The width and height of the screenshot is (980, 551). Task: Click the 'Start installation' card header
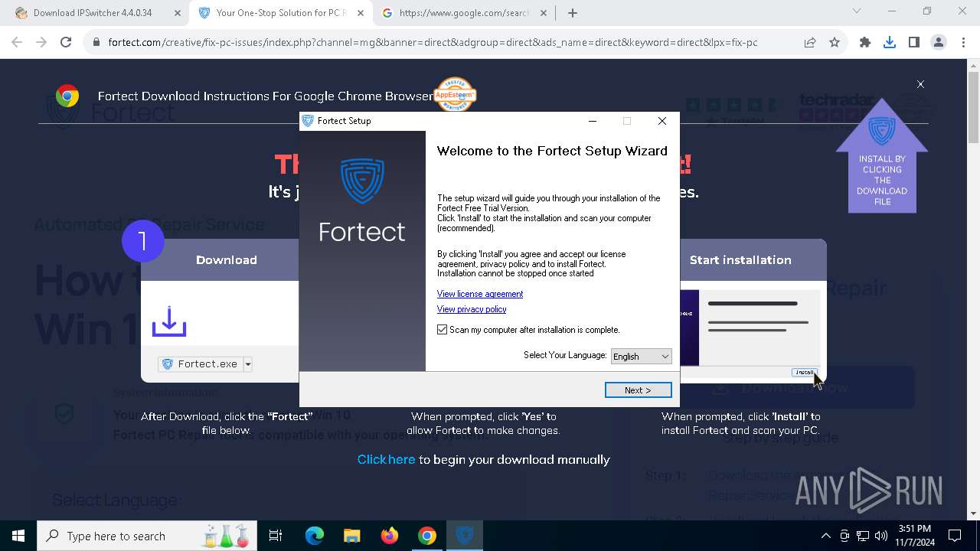[740, 260]
